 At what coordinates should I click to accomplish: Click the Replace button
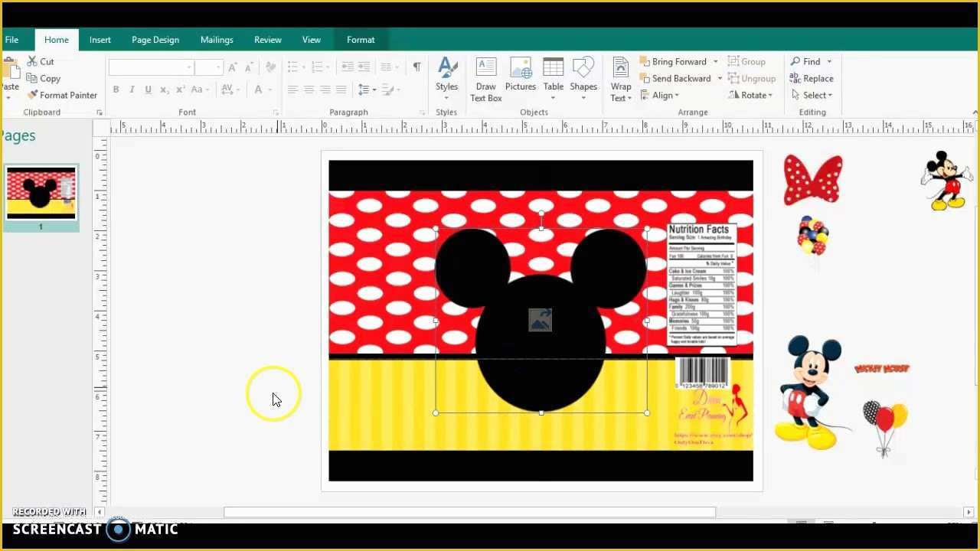(x=812, y=78)
